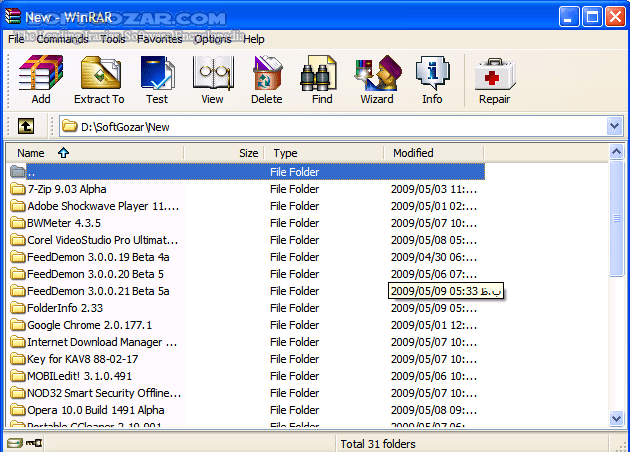Sort by Modified column header
This screenshot has width=630, height=452.
coord(434,153)
